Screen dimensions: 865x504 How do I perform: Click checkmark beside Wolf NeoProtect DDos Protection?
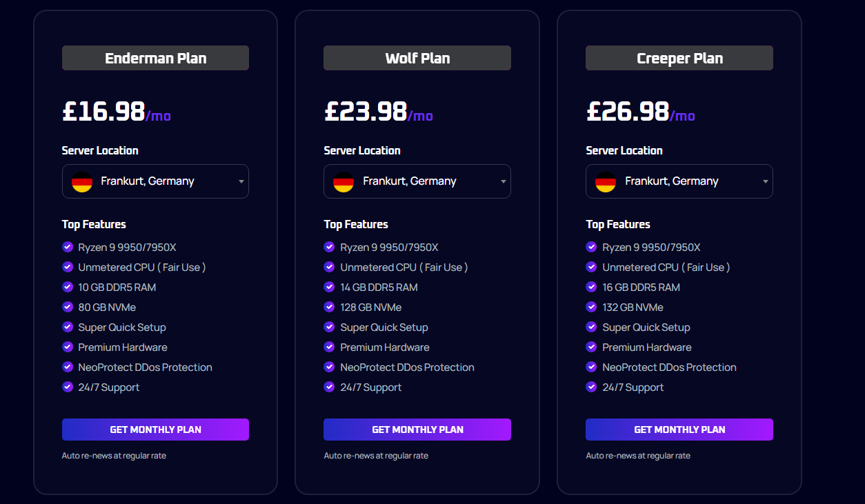point(330,367)
